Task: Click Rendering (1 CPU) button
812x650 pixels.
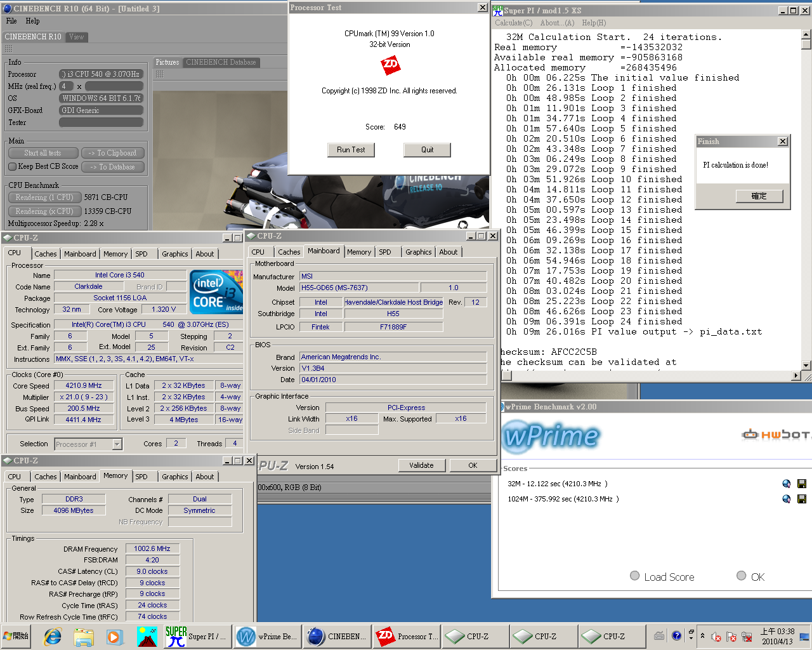Action: (44, 197)
